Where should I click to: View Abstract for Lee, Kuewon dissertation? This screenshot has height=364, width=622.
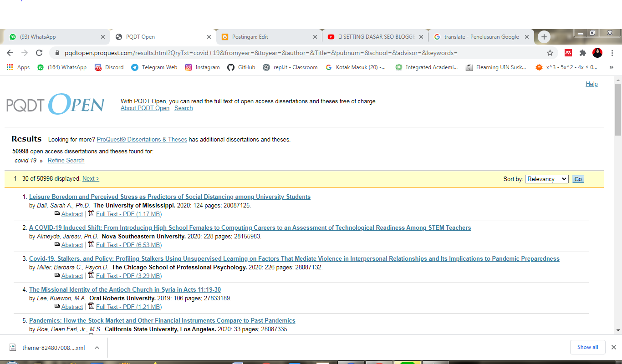coord(72,307)
